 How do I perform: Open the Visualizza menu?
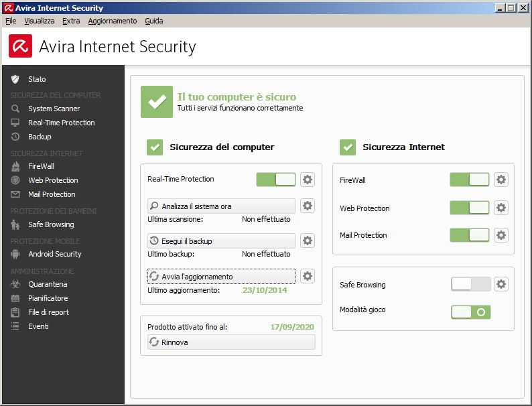pos(40,21)
